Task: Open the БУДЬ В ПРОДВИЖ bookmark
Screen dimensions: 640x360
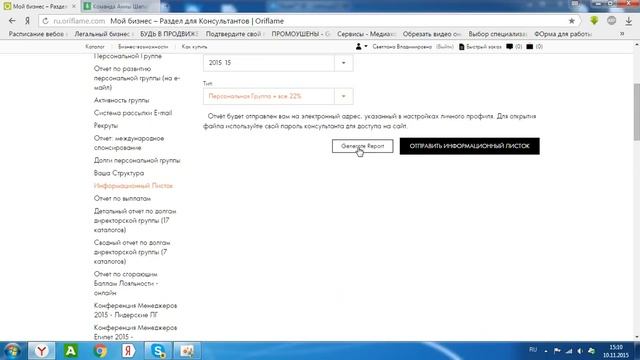Action: click(169, 34)
